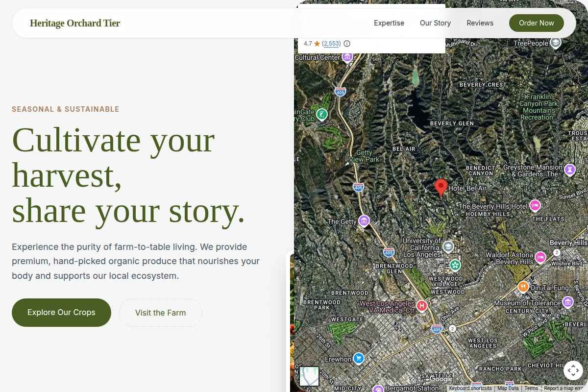The height and width of the screenshot is (392, 588).
Task: Click the Greystone Mansion & Gardens marker
Action: [x=569, y=170]
